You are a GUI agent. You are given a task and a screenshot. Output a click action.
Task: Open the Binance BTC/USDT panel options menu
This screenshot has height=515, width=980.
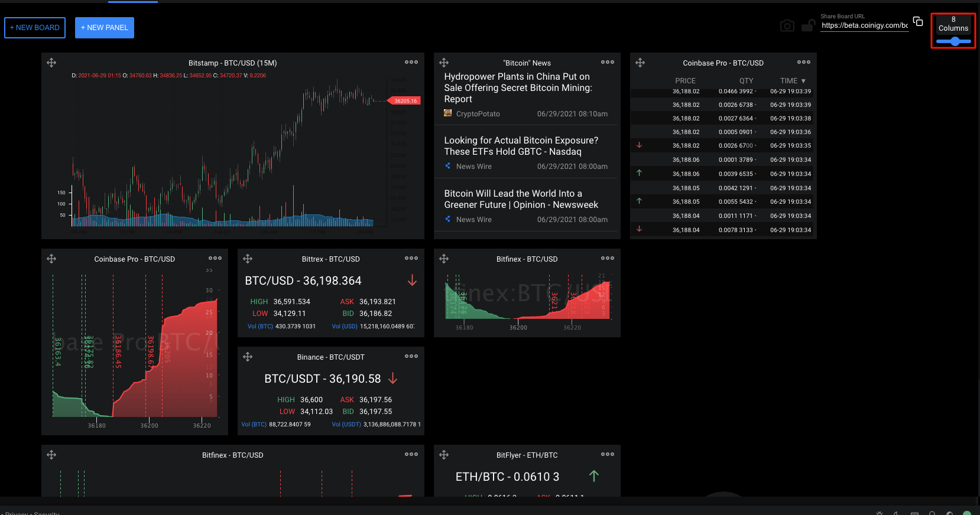point(411,356)
